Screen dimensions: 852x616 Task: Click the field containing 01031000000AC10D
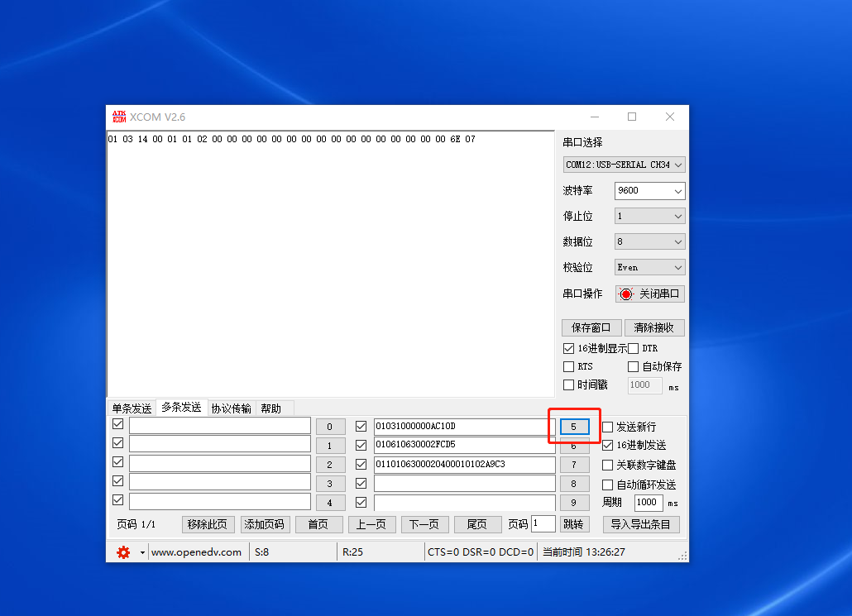point(464,427)
